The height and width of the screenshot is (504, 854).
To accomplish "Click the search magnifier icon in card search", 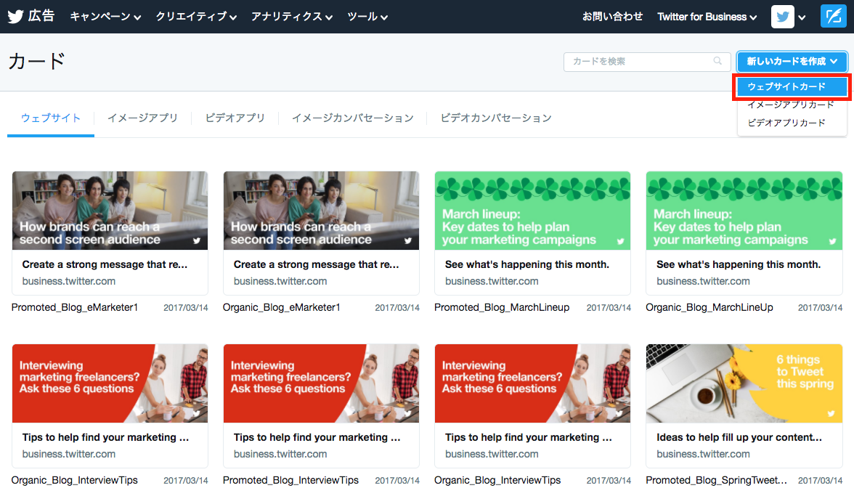I will pos(717,61).
